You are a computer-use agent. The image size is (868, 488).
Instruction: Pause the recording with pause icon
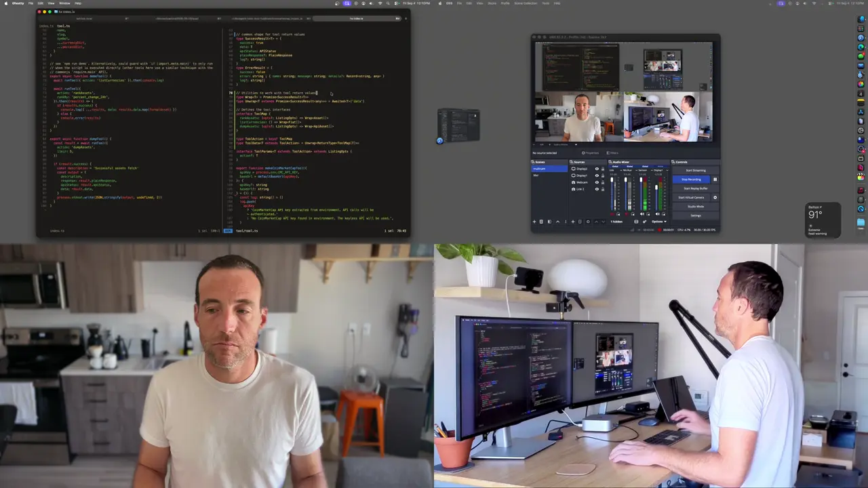coord(715,180)
